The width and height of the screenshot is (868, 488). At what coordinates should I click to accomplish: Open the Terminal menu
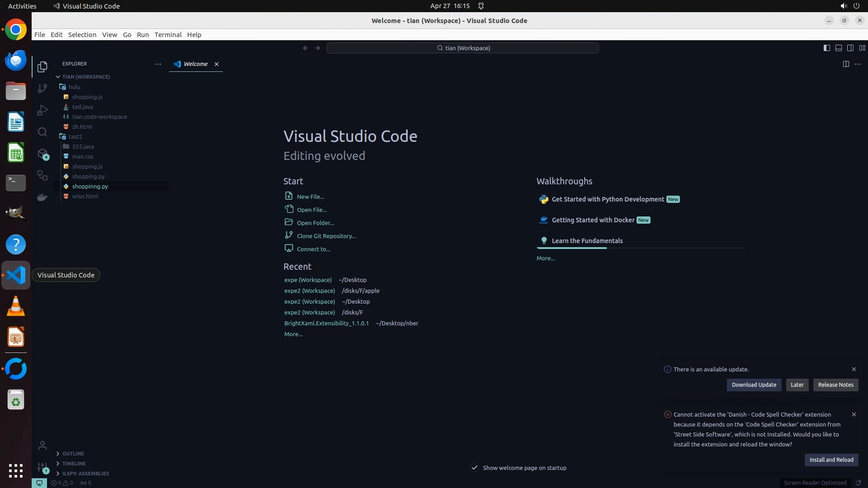168,35
